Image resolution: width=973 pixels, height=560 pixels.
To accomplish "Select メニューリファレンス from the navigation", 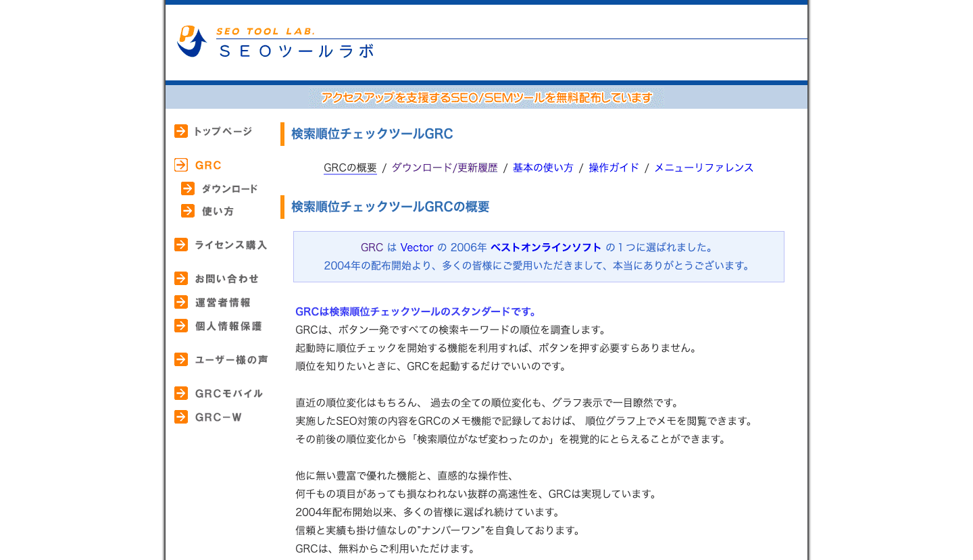I will (703, 168).
